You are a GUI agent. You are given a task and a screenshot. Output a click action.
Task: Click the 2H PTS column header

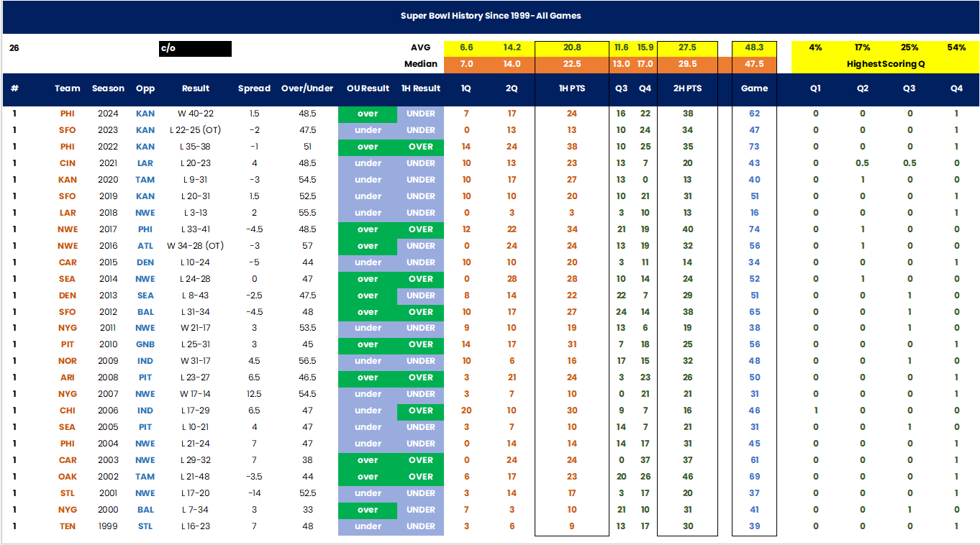[x=687, y=88]
